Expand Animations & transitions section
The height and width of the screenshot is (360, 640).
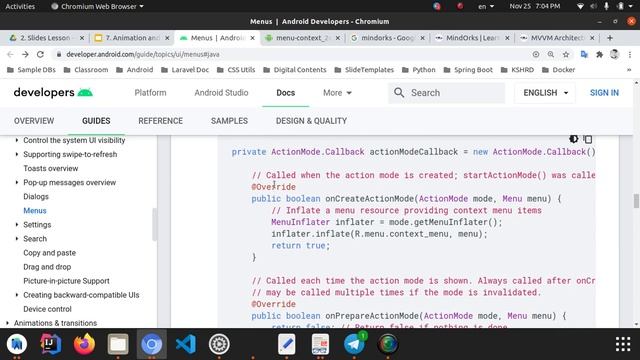7,323
